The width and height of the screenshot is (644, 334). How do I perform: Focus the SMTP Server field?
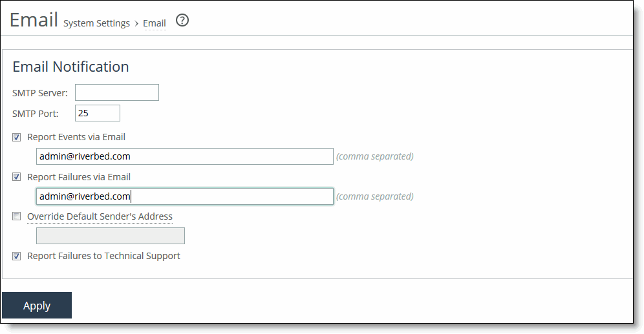pos(116,92)
